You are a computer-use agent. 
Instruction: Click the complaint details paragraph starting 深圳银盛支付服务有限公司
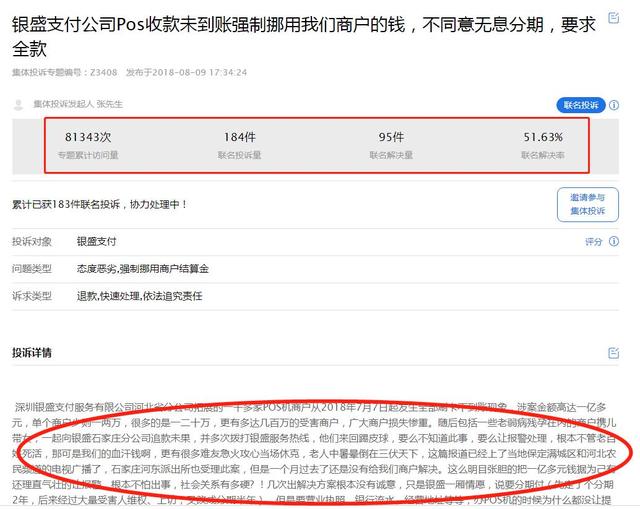click(314, 453)
